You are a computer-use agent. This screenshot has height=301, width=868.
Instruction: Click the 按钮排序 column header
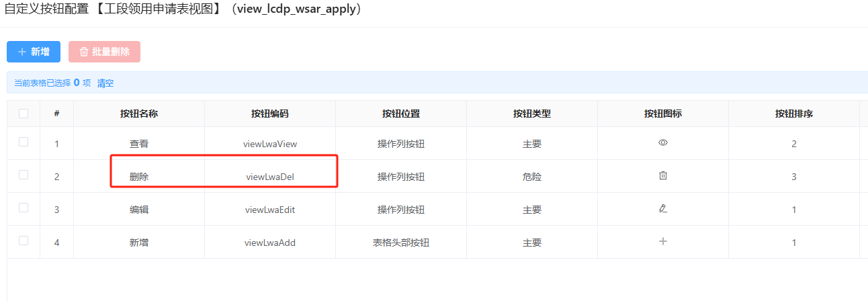[x=794, y=114]
